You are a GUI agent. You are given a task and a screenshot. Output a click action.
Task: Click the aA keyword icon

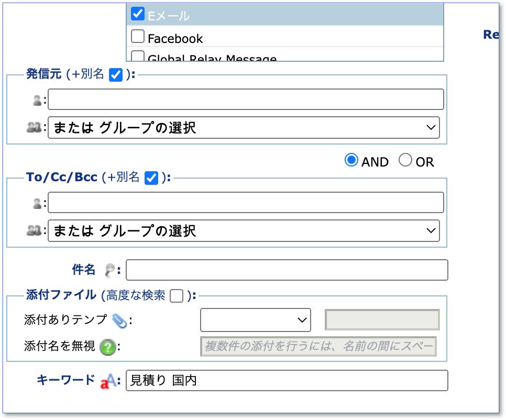108,381
